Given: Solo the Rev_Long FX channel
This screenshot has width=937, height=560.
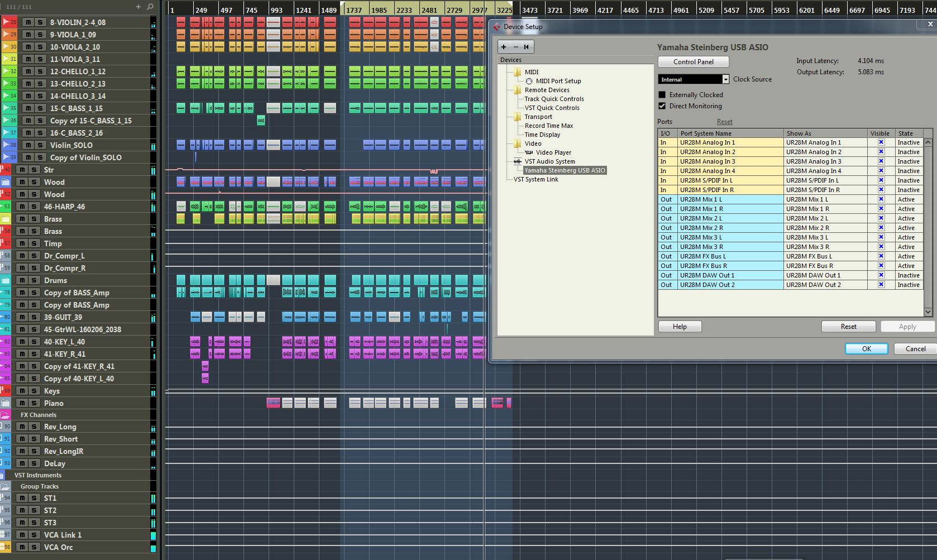Looking at the screenshot, I should pos(34,427).
